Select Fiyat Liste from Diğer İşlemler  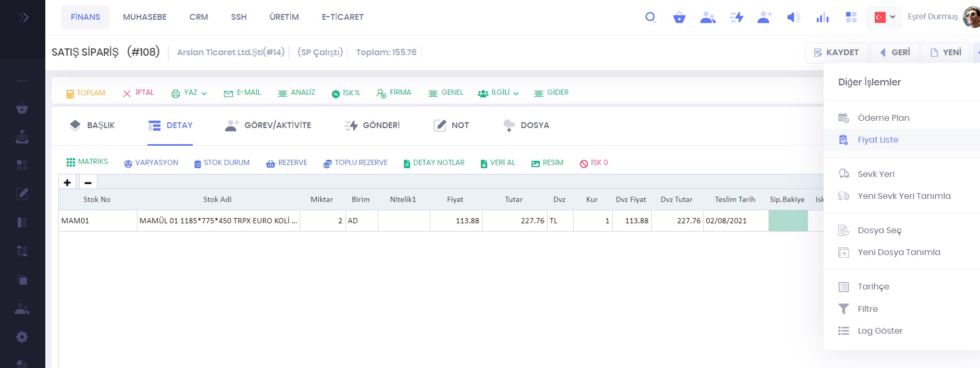(x=878, y=139)
